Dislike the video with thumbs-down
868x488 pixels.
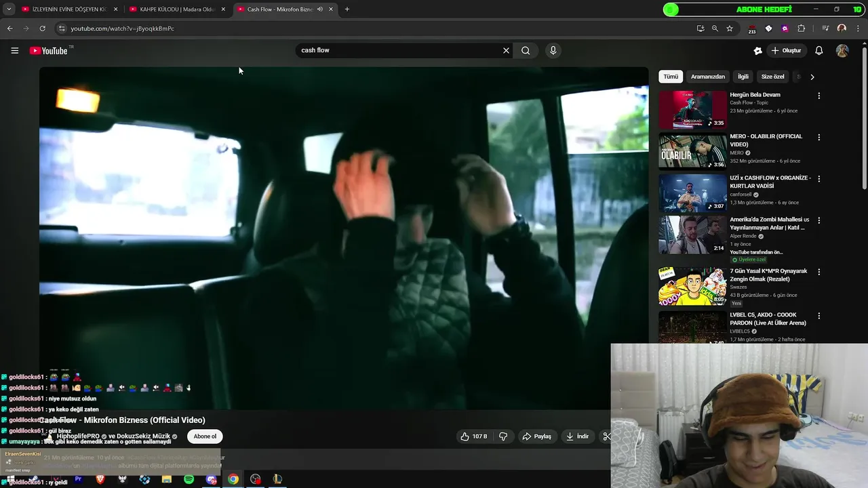point(503,436)
